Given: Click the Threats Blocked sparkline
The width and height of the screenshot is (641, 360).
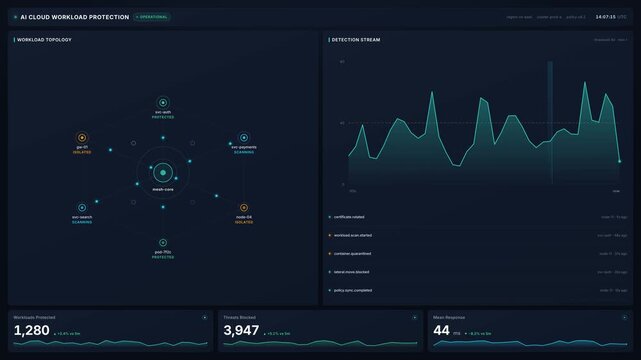Looking at the screenshot, I should pos(320,343).
